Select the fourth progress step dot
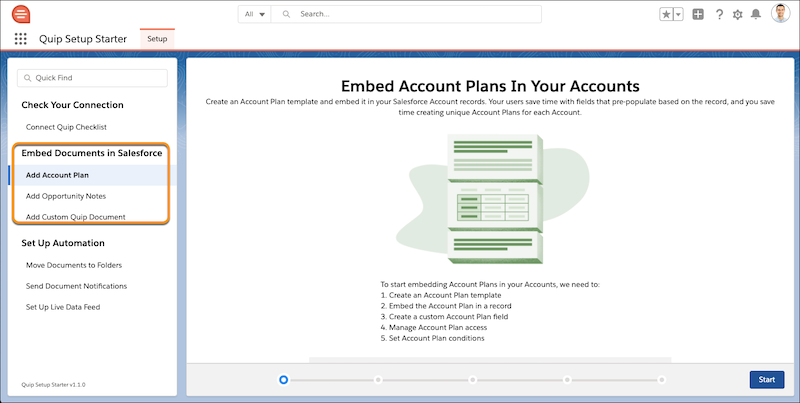The width and height of the screenshot is (800, 403). (x=567, y=380)
